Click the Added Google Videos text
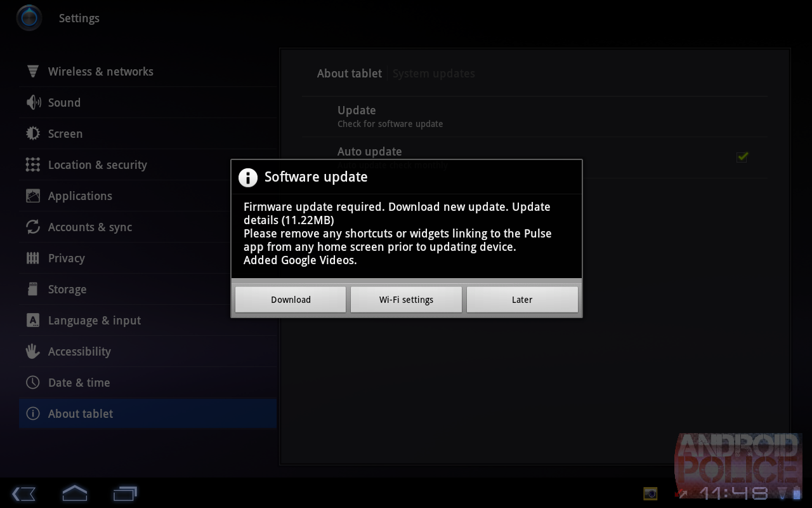The image size is (812, 508). coord(300,260)
